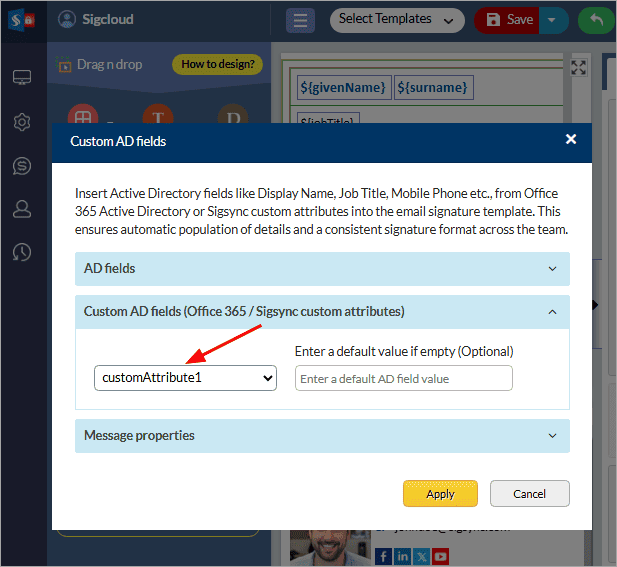617x567 pixels.
Task: Open the customAttribute1 dropdown
Action: (185, 378)
